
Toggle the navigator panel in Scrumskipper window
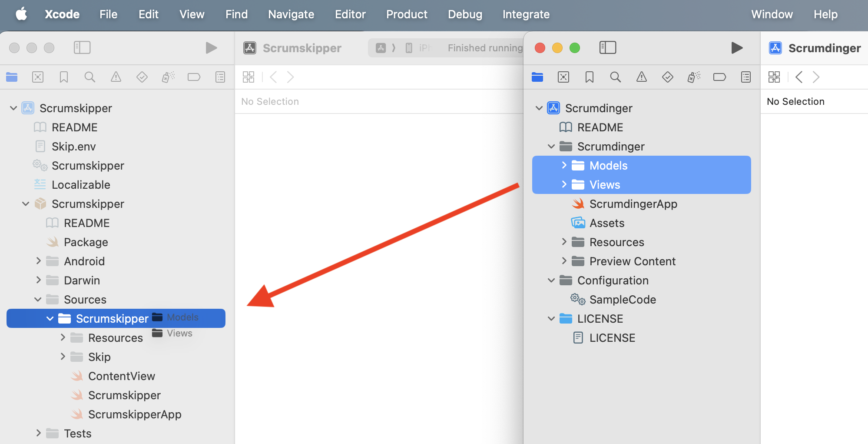pyautogui.click(x=82, y=48)
